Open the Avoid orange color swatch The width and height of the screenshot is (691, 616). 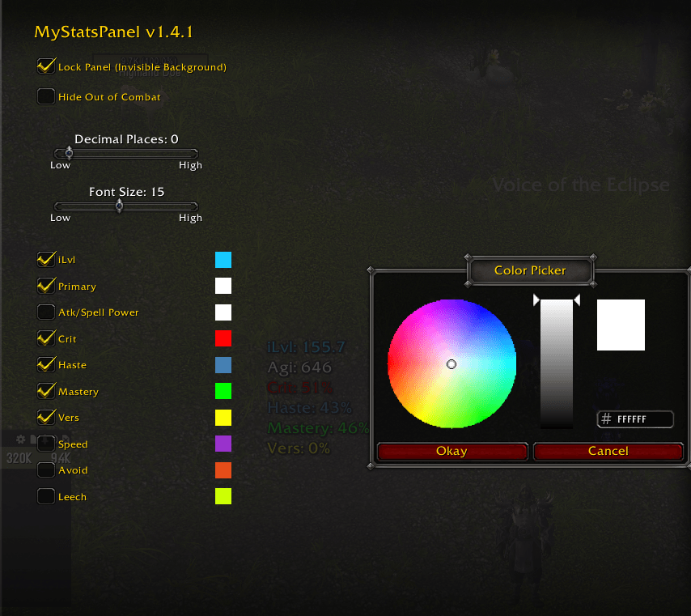point(223,470)
